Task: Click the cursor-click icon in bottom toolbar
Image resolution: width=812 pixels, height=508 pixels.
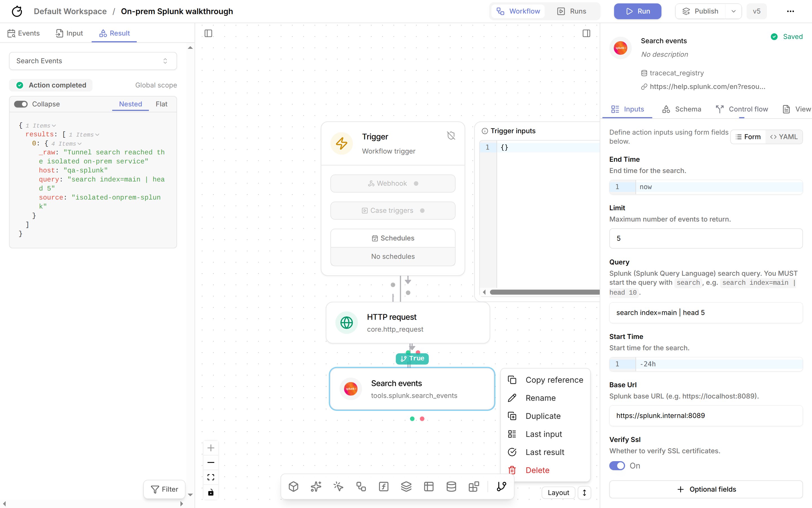Action: coord(338,486)
